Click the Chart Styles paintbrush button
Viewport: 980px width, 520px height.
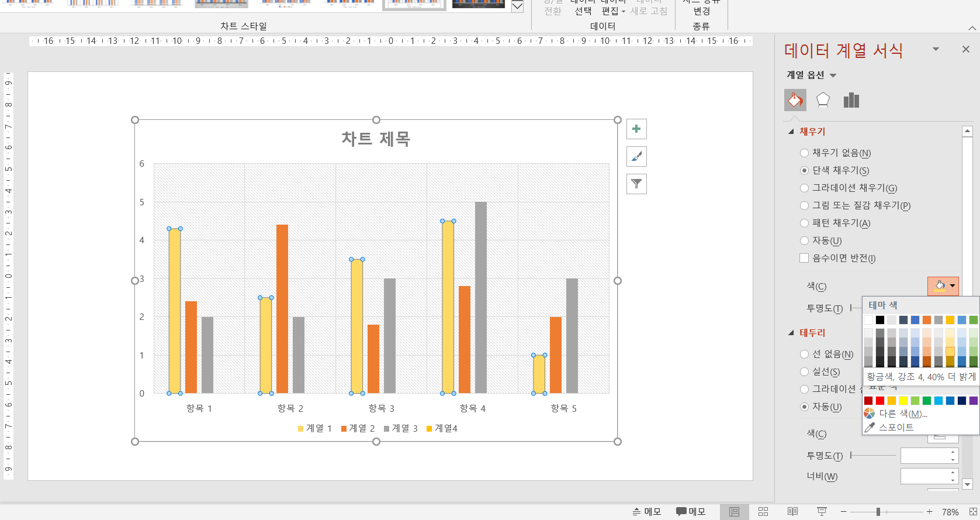(636, 156)
